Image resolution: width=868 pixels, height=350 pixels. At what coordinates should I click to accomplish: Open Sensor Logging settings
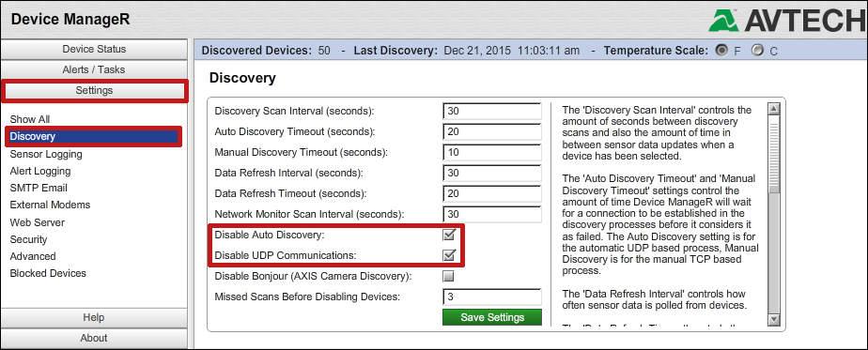pyautogui.click(x=46, y=154)
